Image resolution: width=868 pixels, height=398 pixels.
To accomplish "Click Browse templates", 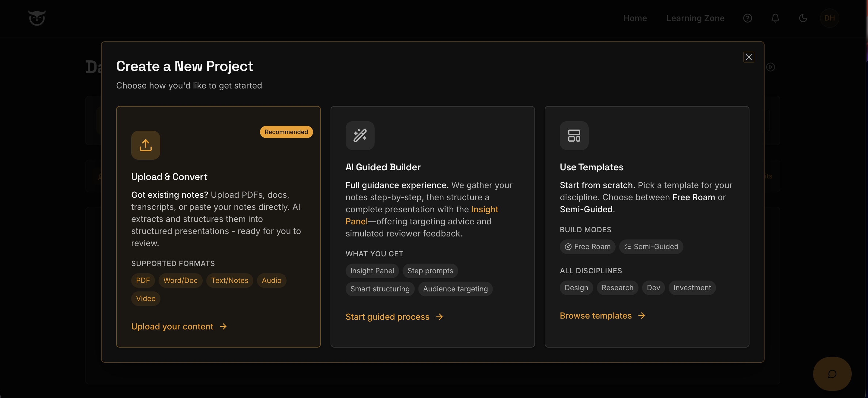I will pos(596,315).
